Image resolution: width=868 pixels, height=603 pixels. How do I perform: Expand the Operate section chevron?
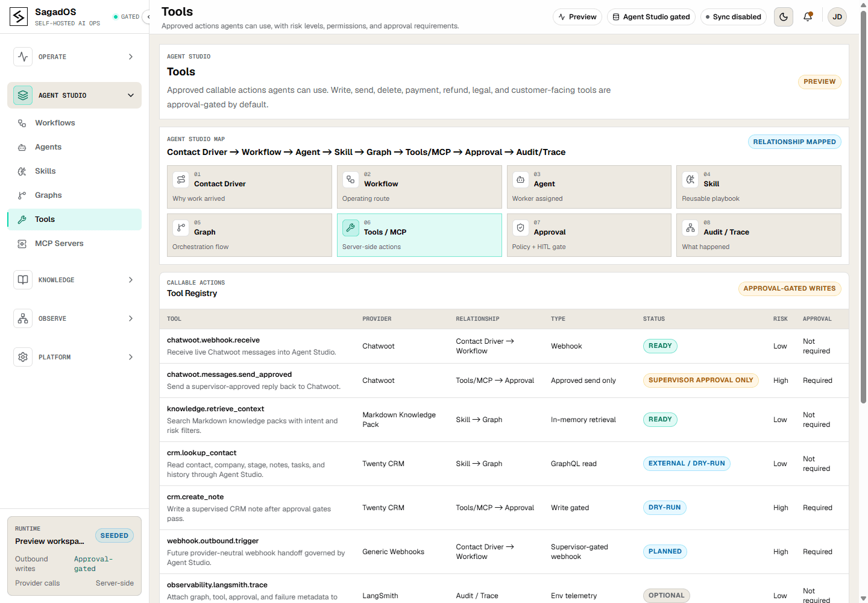pyautogui.click(x=131, y=57)
